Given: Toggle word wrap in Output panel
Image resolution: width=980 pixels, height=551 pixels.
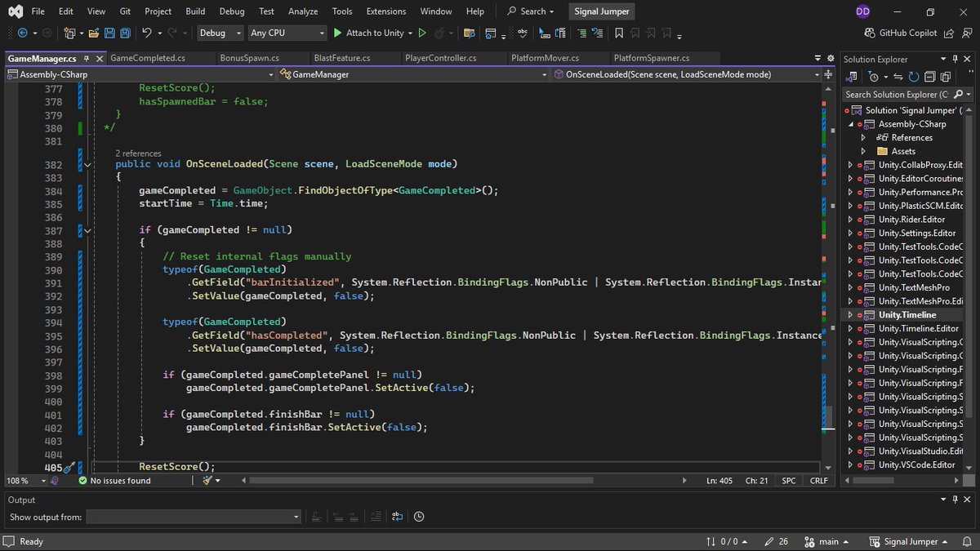Looking at the screenshot, I should 397,517.
